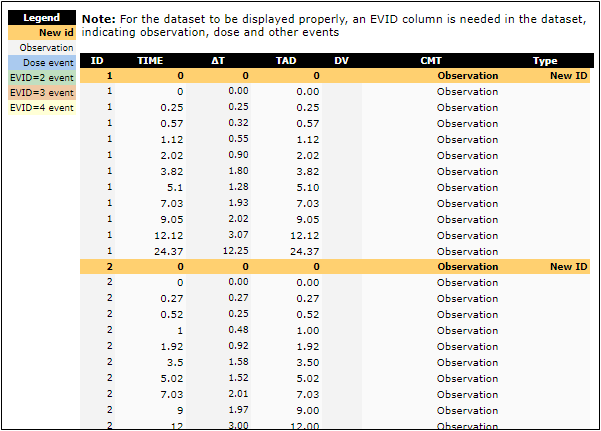The image size is (601, 431).
Task: Select the Type column header
Action: pyautogui.click(x=545, y=61)
